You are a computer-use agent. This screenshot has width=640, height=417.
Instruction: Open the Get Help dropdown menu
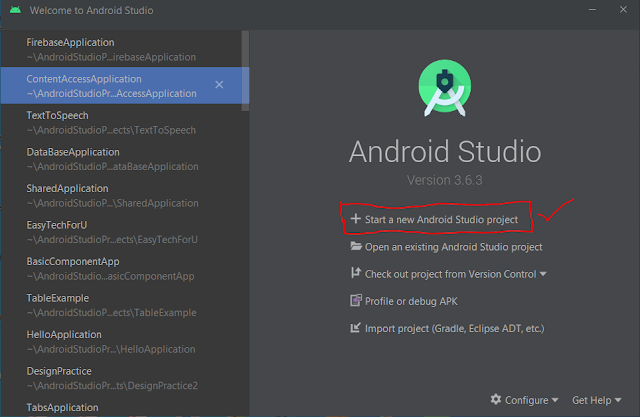596,400
